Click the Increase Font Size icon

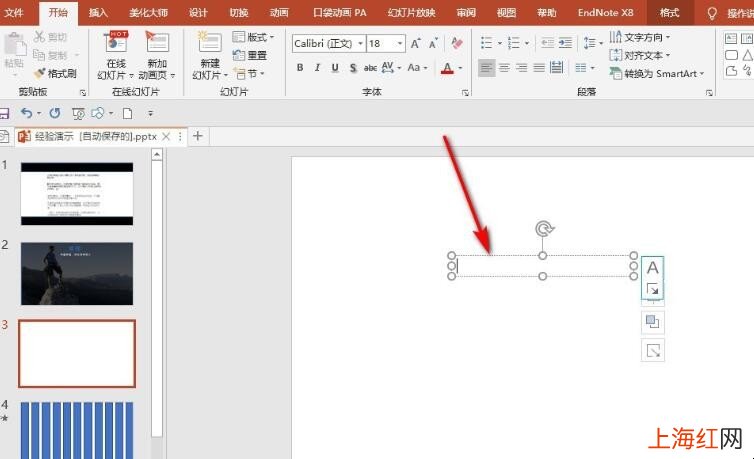pos(415,44)
